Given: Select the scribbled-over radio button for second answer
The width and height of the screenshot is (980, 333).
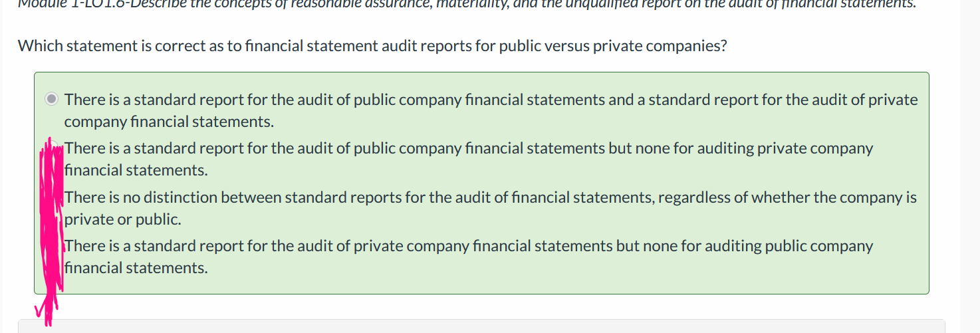Looking at the screenshot, I should pos(52,148).
